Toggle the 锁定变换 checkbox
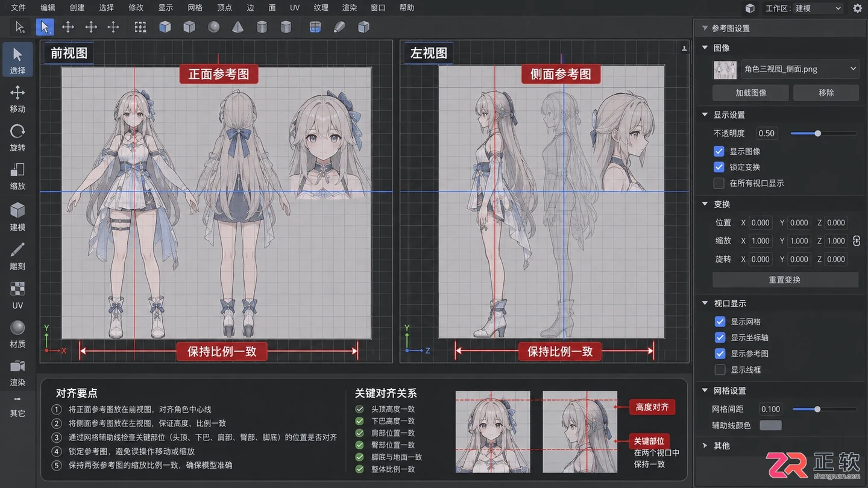868x488 pixels. click(719, 167)
